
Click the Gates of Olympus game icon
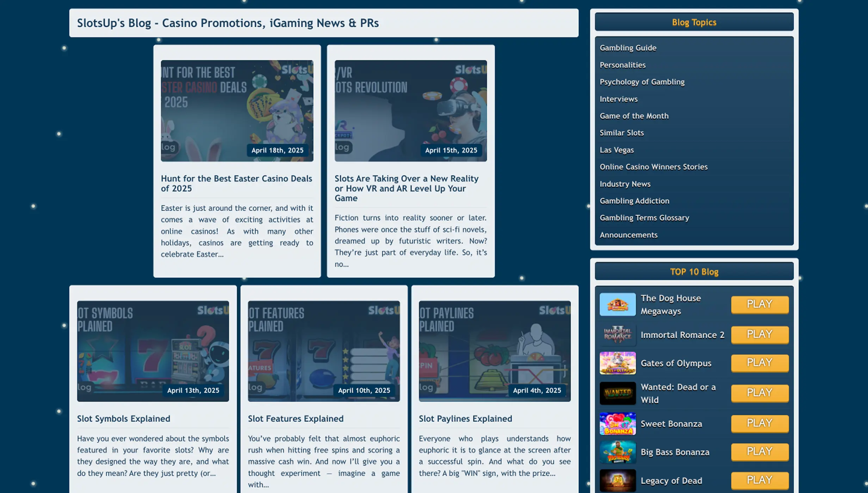[x=618, y=363]
